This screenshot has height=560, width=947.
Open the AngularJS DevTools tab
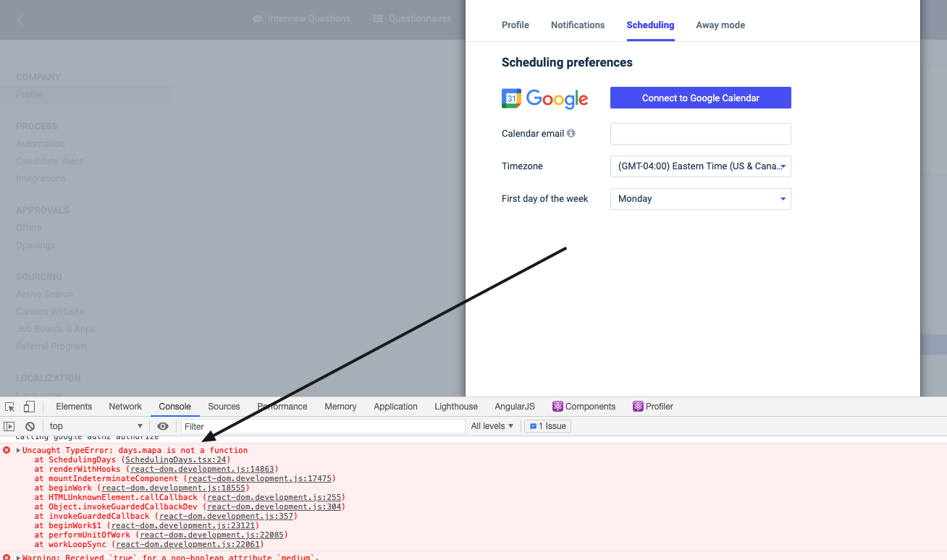515,407
